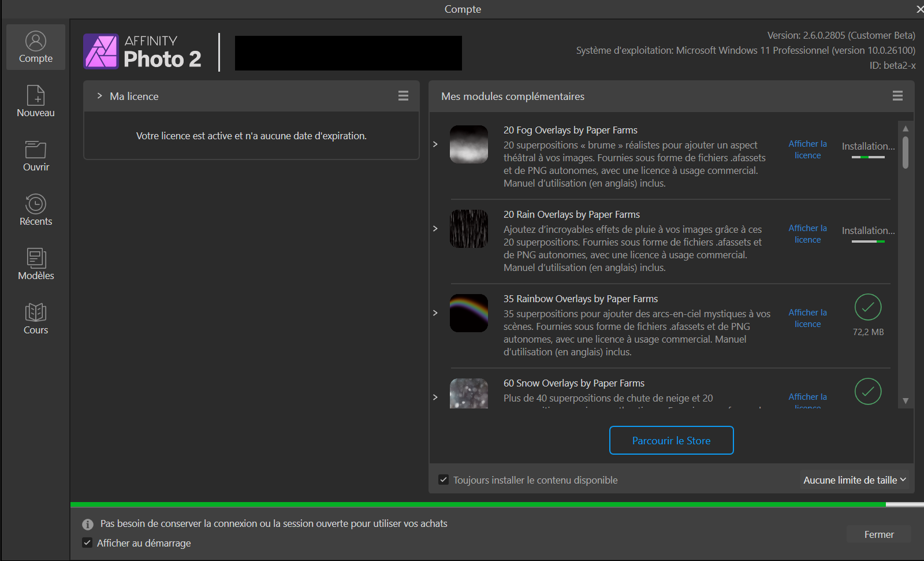Screen dimensions: 924x561
Task: Expand 35 Rainbow Overlays entry
Action: pos(435,313)
